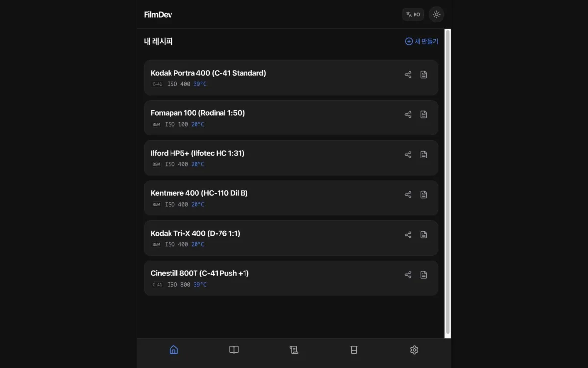Click the 내 레시피 heading

click(158, 41)
